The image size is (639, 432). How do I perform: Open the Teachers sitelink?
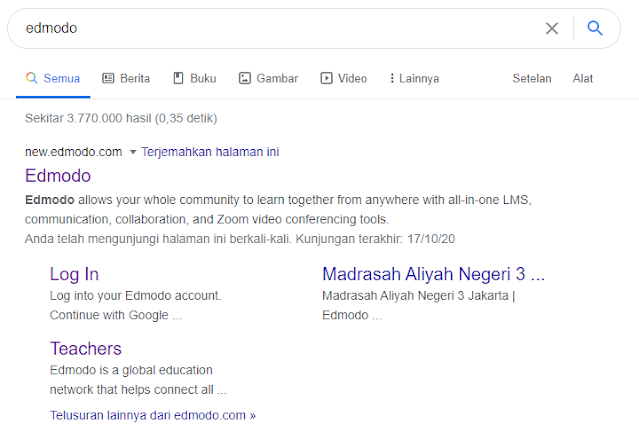click(86, 348)
